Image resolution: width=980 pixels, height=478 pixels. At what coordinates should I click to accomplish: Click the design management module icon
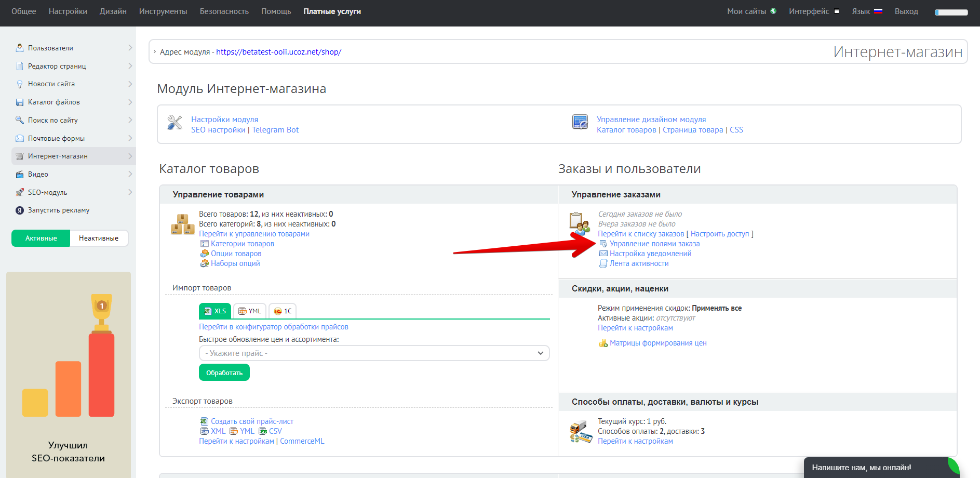580,122
